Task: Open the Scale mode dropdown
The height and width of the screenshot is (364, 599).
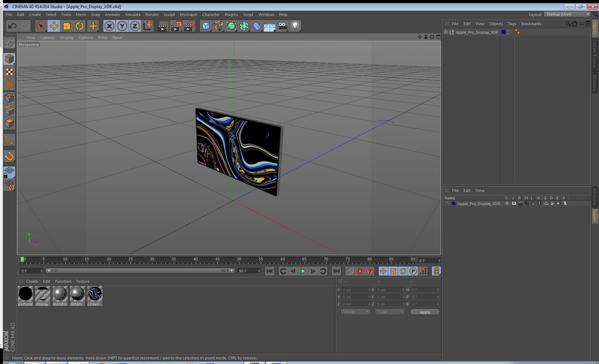Action: click(390, 312)
